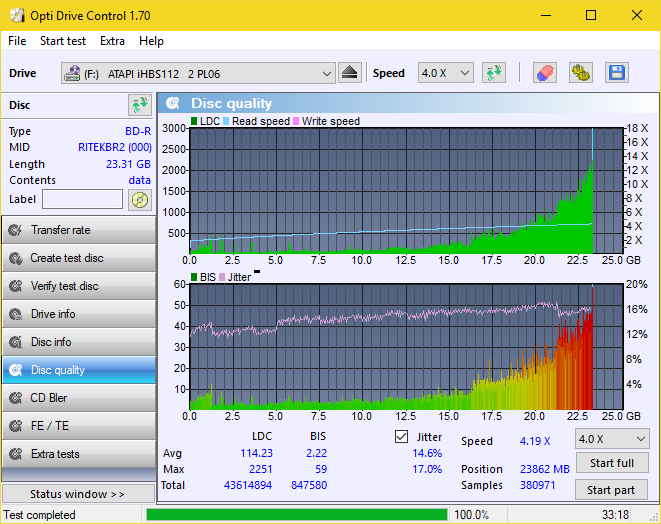Screen dimensions: 661x524
Task: Click the save floppy disk icon
Action: (x=616, y=73)
